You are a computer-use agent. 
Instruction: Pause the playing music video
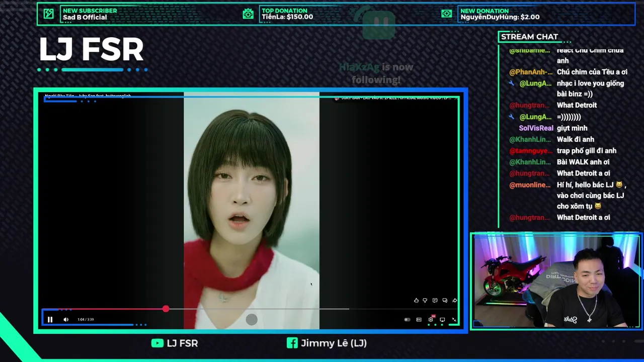[x=50, y=319]
